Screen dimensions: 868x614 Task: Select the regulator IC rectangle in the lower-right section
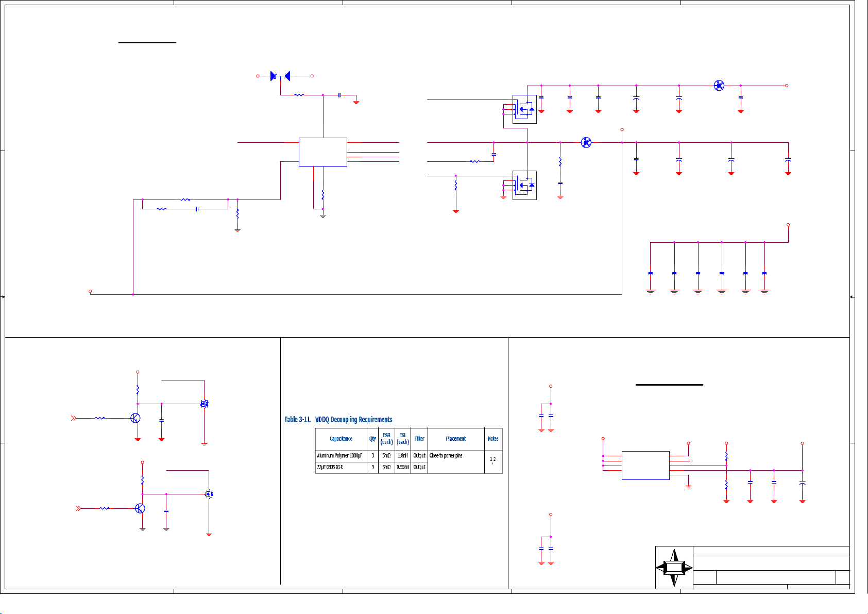(x=645, y=466)
